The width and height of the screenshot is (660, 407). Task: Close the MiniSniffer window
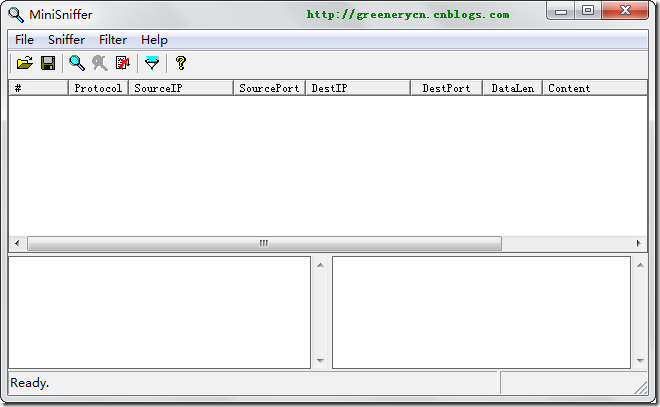(x=625, y=11)
